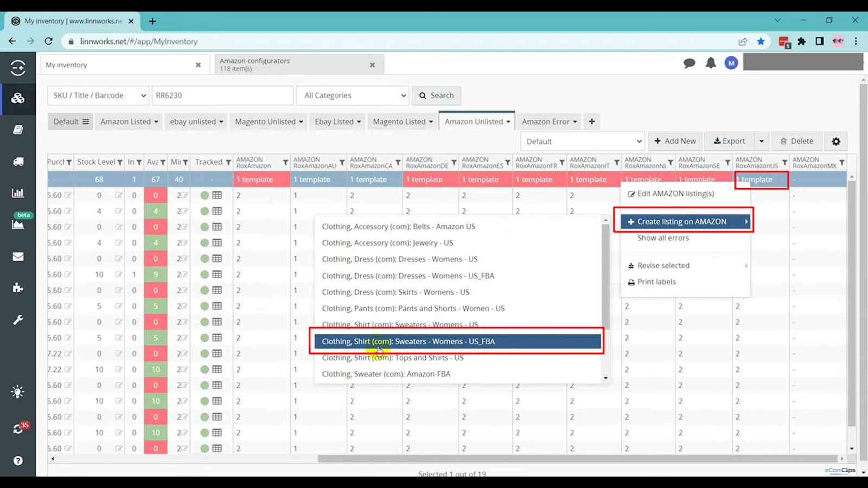Switch to the Magento Listed view tab

[403, 121]
